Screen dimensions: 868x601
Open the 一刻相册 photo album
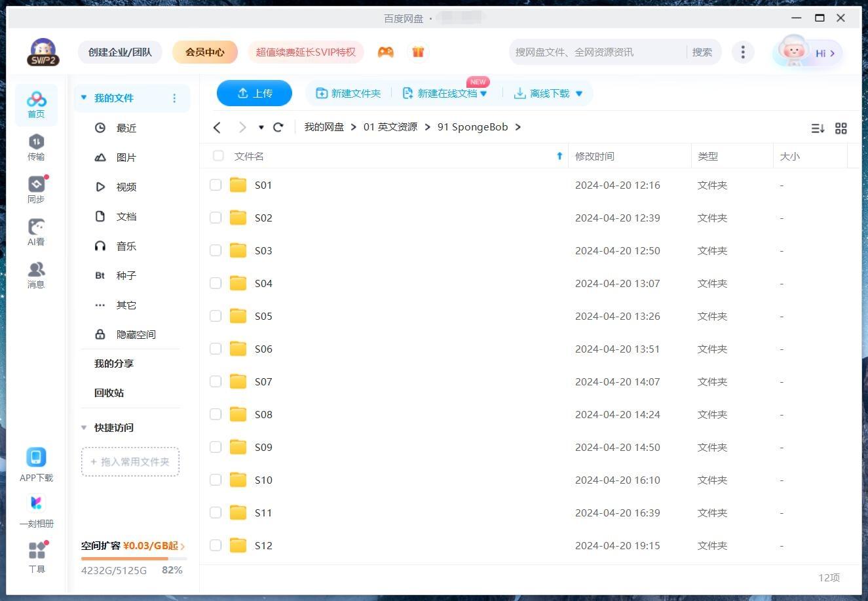pos(37,511)
